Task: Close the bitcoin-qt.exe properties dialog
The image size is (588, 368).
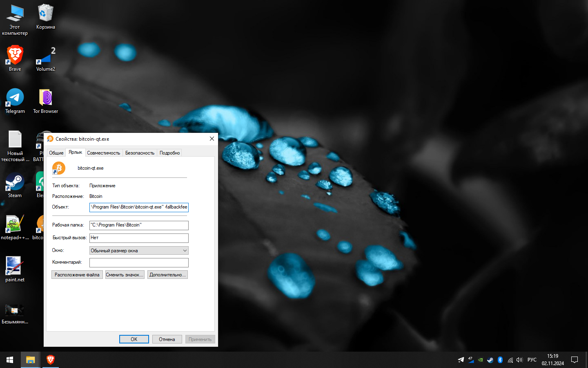Action: 212,139
